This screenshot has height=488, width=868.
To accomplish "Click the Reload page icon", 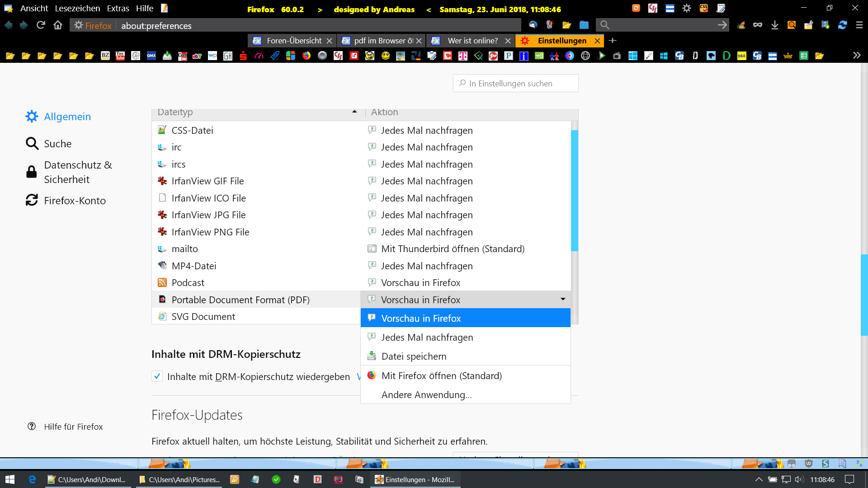I will [x=41, y=25].
